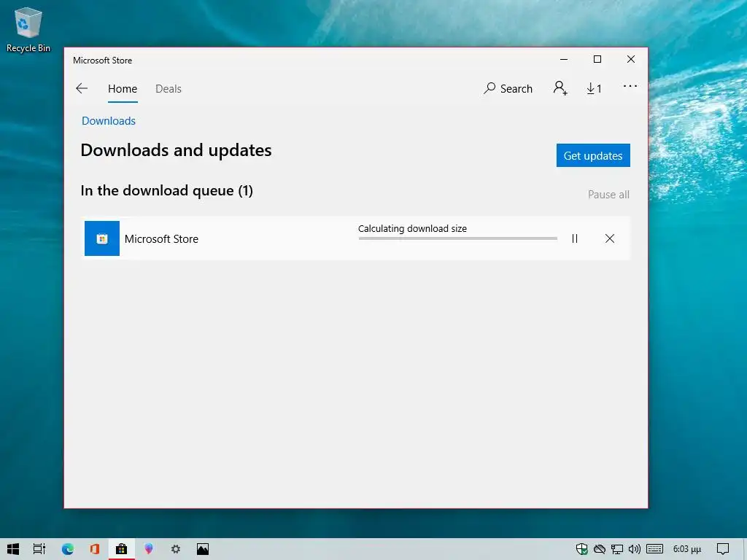The width and height of the screenshot is (747, 560).
Task: Click the Microsoft Store app tile icon
Action: (x=102, y=238)
